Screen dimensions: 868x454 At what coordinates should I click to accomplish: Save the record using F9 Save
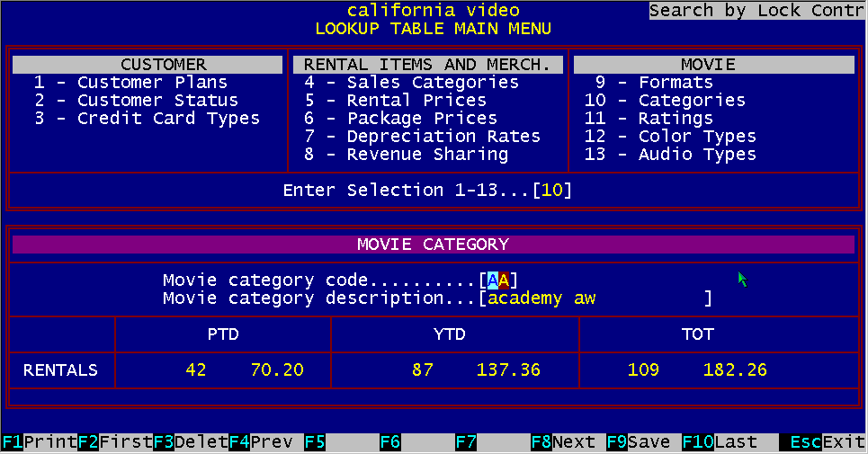[640, 442]
